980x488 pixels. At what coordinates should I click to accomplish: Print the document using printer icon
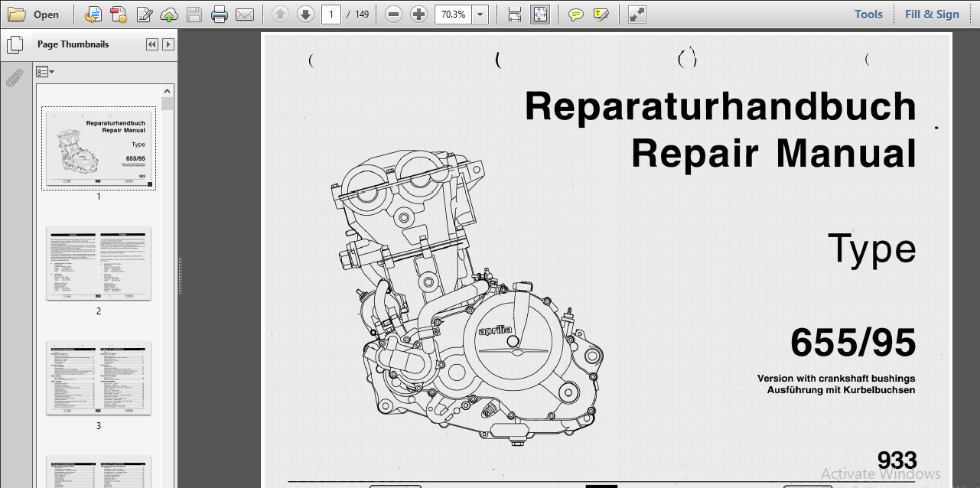pyautogui.click(x=220, y=15)
